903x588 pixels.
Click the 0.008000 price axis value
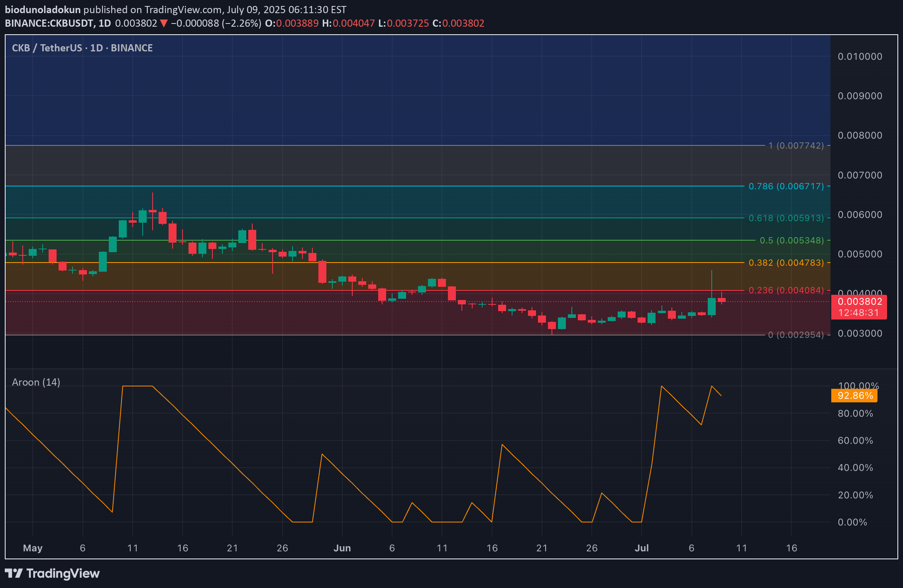pyautogui.click(x=860, y=135)
